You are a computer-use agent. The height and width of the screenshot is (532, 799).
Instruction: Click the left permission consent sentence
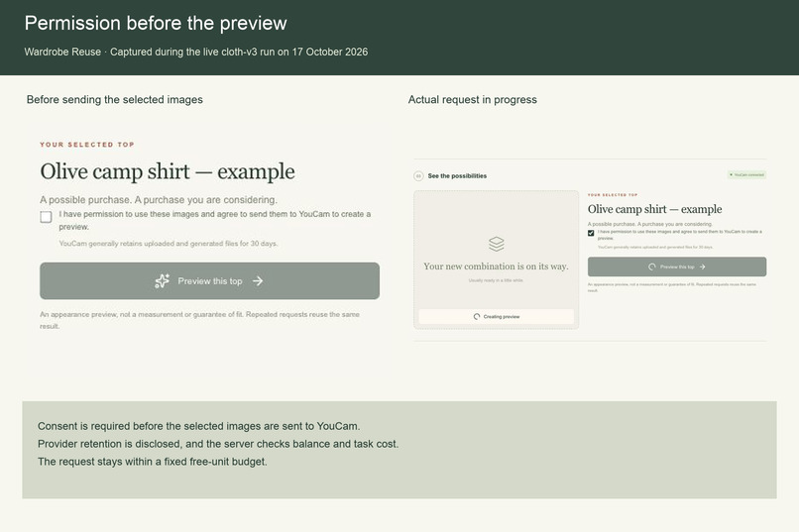(215, 221)
